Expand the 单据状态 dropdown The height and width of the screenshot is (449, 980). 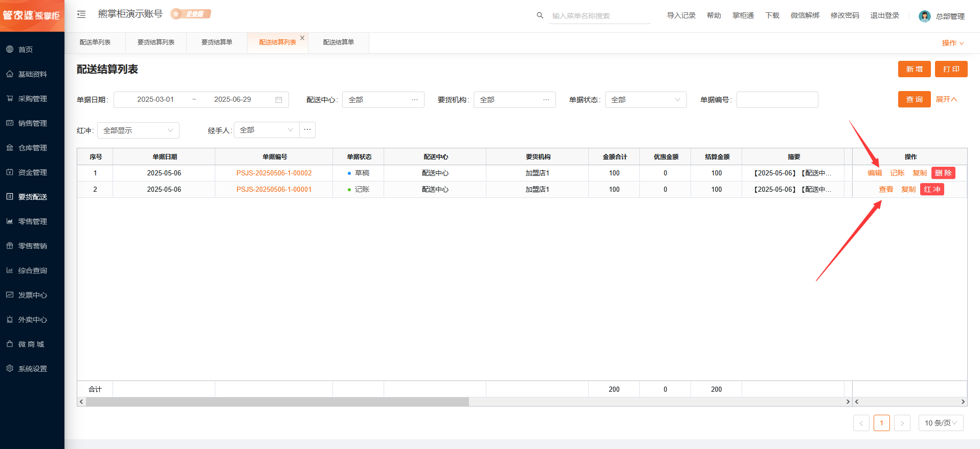click(645, 100)
